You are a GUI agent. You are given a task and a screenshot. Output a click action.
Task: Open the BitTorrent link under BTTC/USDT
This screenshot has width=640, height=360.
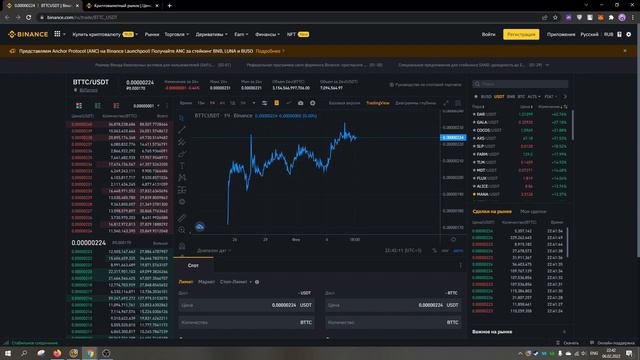click(x=88, y=90)
